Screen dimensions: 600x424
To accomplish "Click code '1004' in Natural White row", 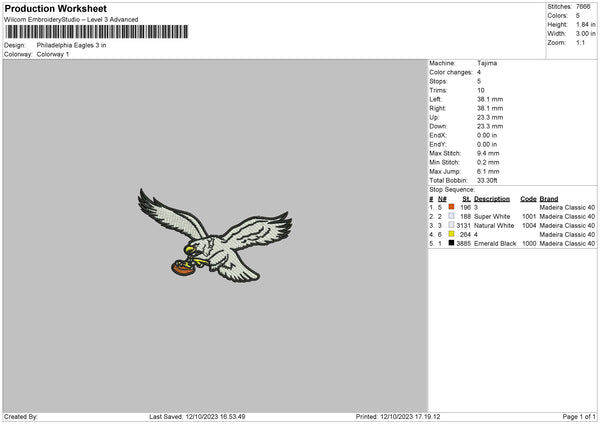I will tap(529, 225).
